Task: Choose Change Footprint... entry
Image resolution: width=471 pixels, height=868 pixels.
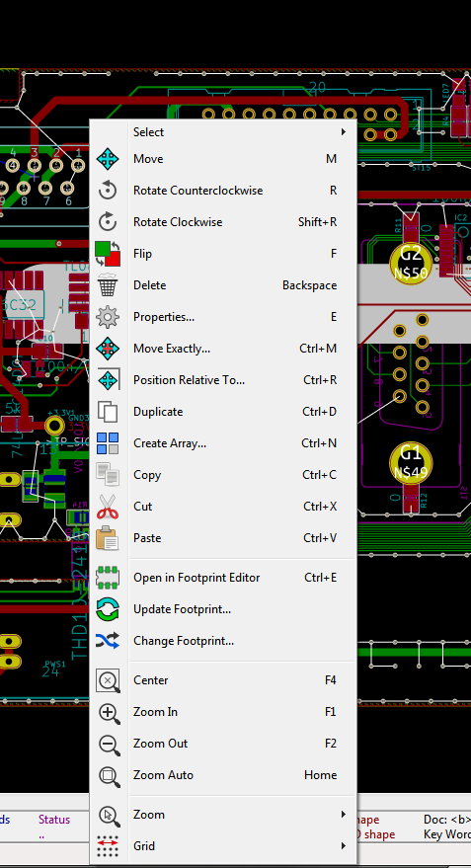Action: coord(223,641)
